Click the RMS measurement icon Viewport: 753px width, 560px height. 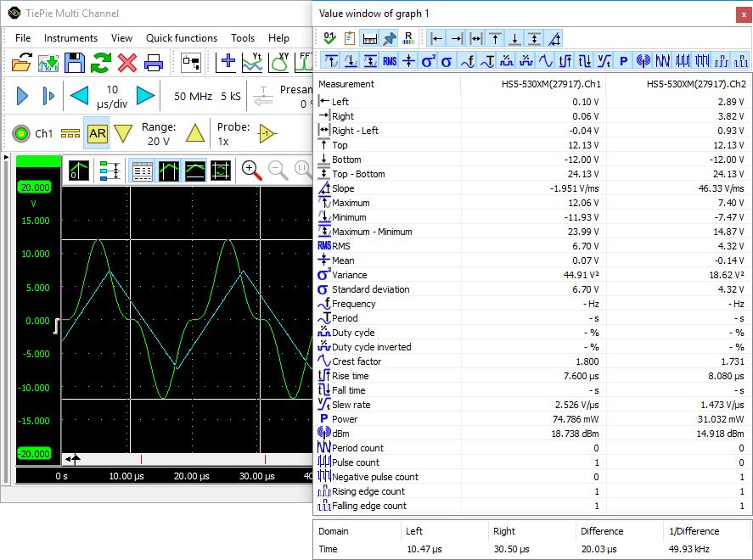tap(390, 61)
